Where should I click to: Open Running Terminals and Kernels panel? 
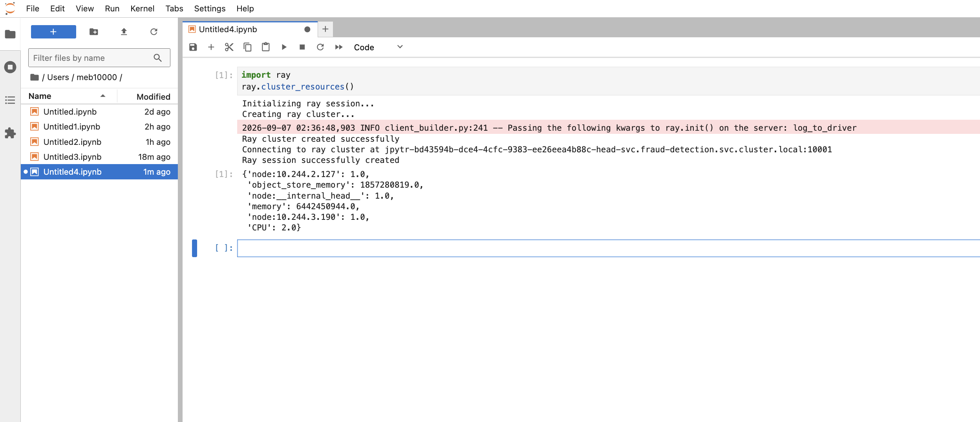[x=10, y=67]
